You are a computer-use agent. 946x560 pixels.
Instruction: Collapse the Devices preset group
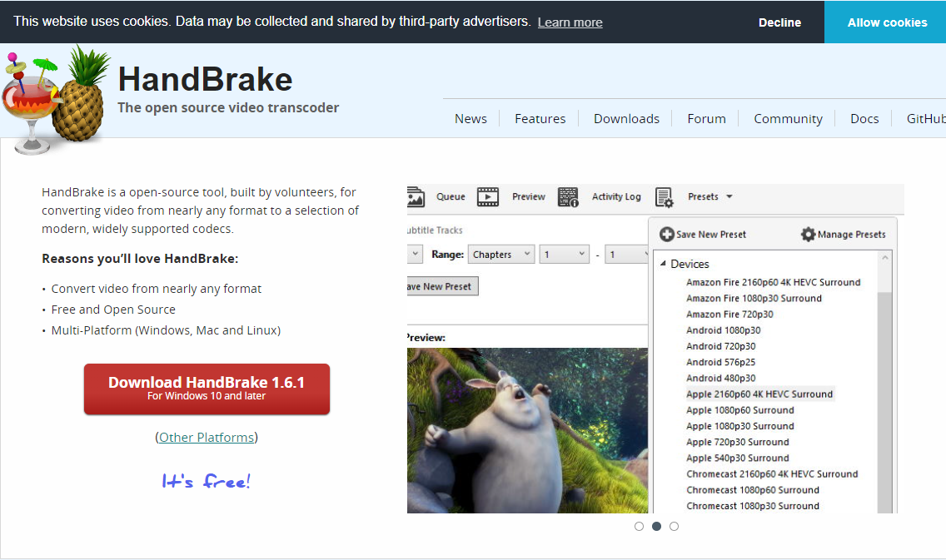click(x=663, y=264)
